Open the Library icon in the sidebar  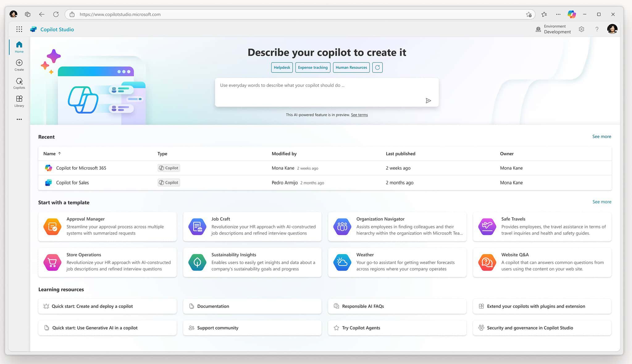tap(19, 101)
